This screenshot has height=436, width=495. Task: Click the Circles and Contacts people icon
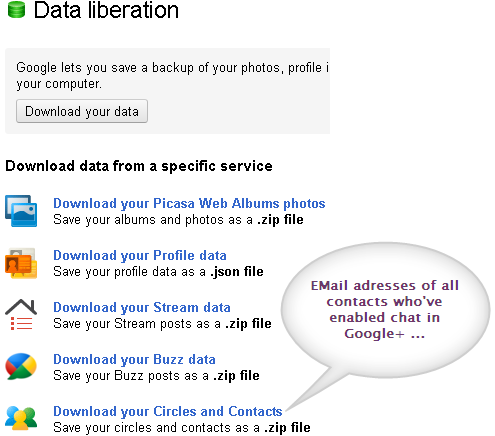click(21, 418)
